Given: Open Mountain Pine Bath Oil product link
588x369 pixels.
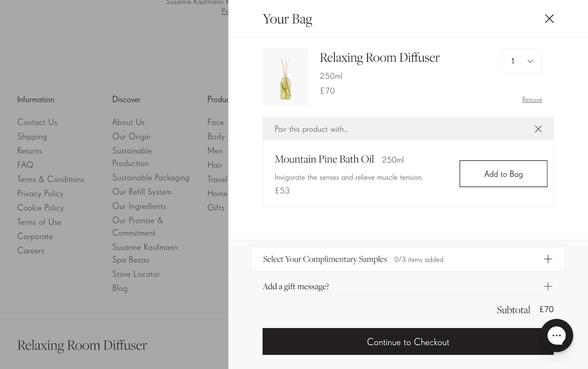Looking at the screenshot, I should click(324, 159).
